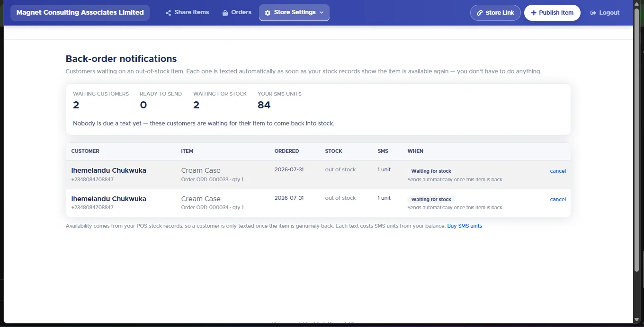This screenshot has height=327, width=644.
Task: Log out via the Logout link
Action: coord(605,13)
